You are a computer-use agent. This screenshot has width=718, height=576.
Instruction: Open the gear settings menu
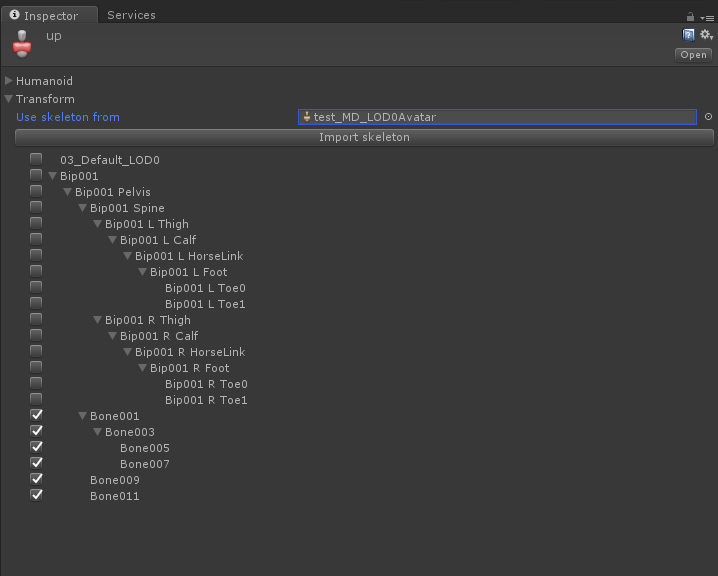[x=707, y=35]
